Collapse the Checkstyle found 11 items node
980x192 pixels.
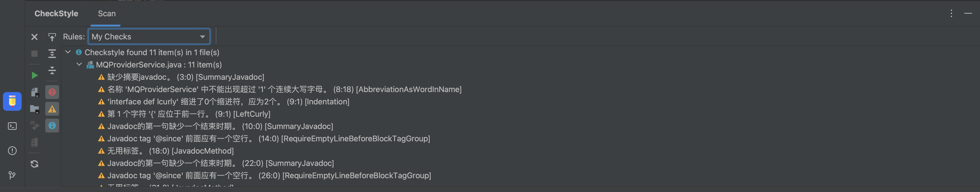(x=68, y=52)
